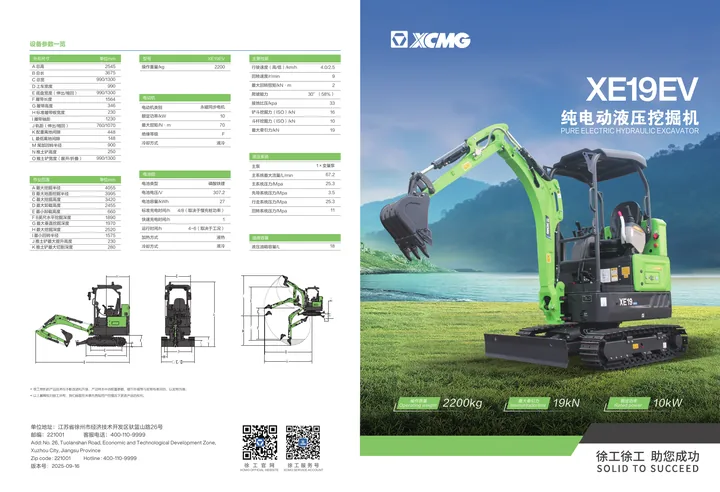Select the table header value XE19EV
Viewport: 720px width, 492px height.
coord(216,59)
